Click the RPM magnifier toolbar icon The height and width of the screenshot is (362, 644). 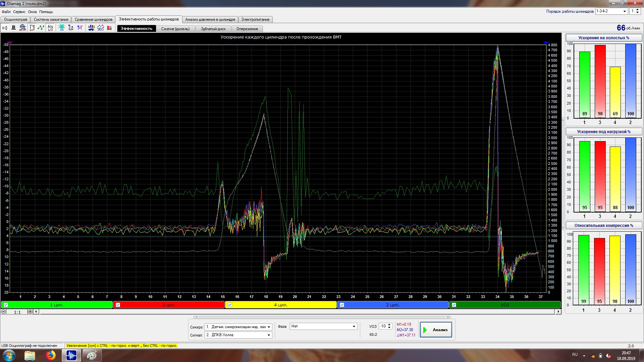point(22,28)
